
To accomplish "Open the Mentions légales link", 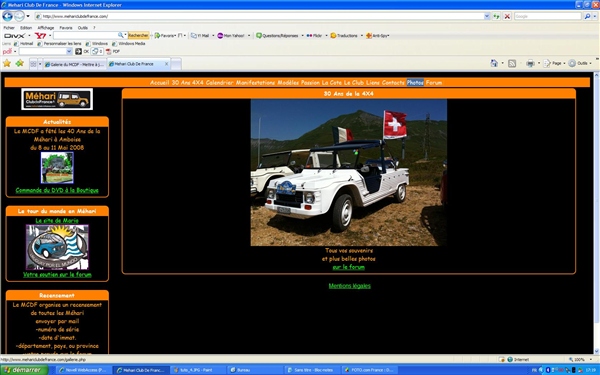I will coord(349,286).
